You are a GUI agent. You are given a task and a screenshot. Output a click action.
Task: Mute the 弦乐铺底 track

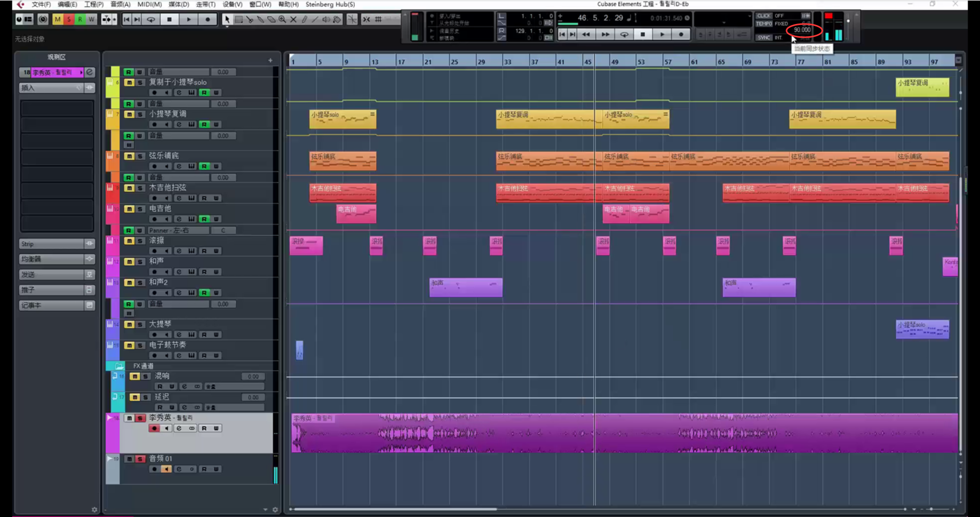(129, 156)
